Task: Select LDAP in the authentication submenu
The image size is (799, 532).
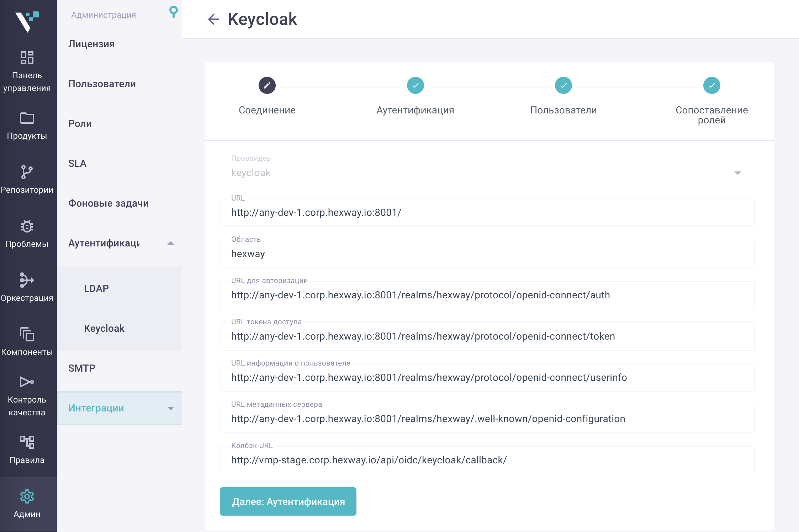Action: 96,288
